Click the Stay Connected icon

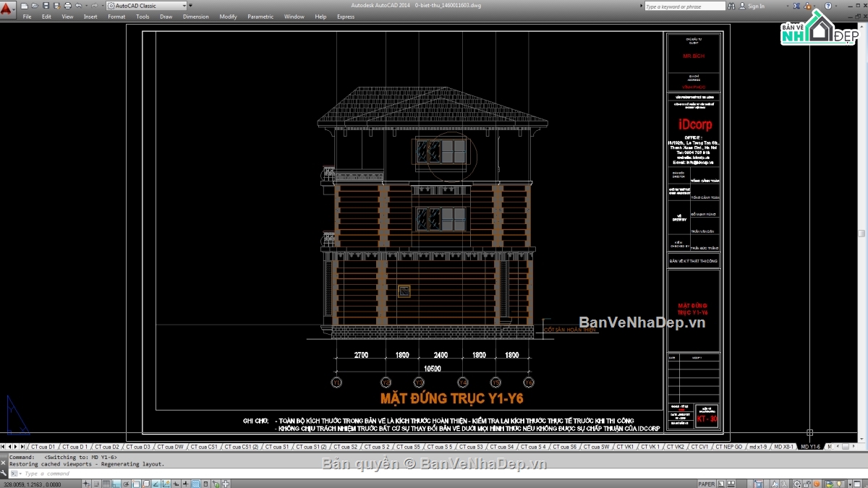pos(808,6)
